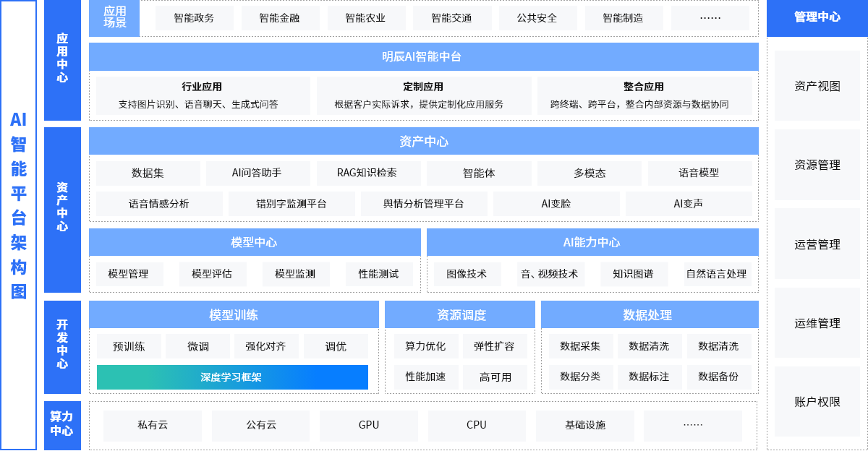Image resolution: width=868 pixels, height=451 pixels.
Task: Click the 深度学习框架 gradient bar
Action: click(x=232, y=377)
